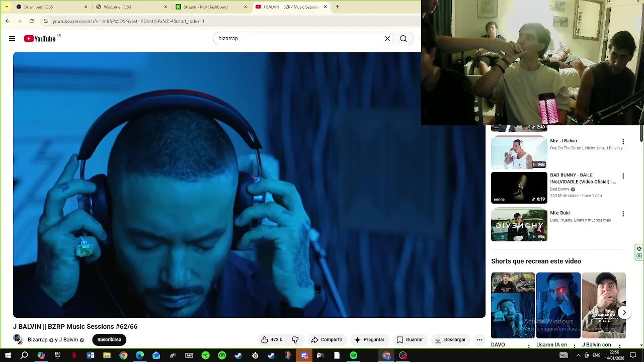Run search with the magnifier button

(x=404, y=39)
